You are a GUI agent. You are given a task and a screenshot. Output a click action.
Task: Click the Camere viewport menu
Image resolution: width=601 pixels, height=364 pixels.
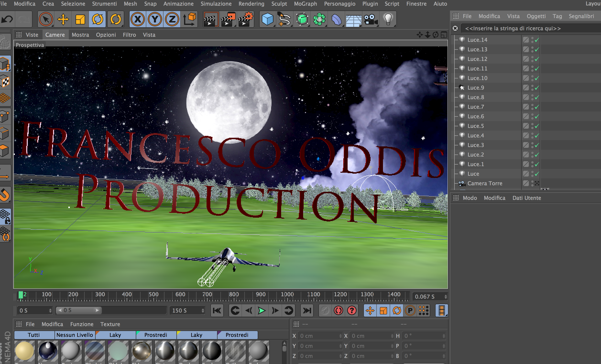[55, 35]
